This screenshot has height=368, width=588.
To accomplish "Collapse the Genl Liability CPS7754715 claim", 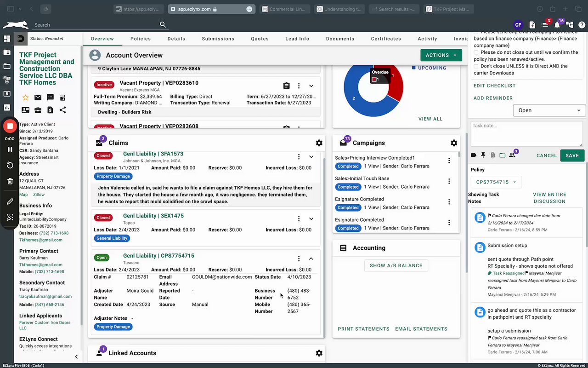I will click(311, 259).
